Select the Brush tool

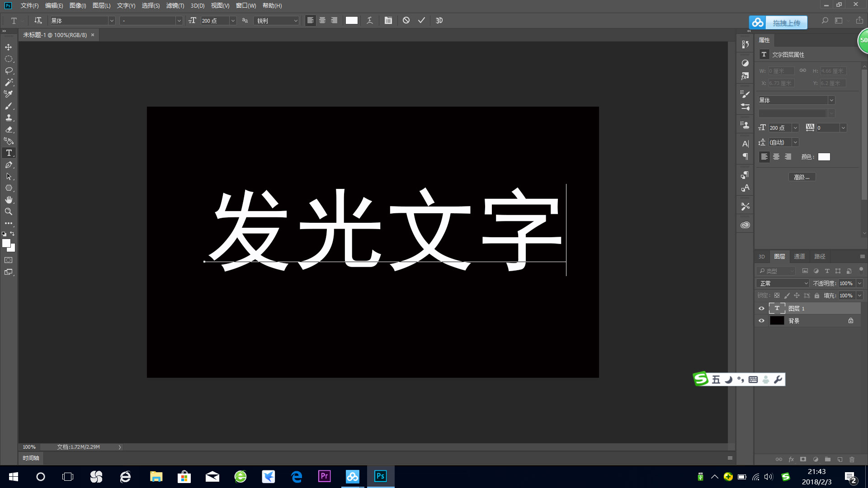8,106
